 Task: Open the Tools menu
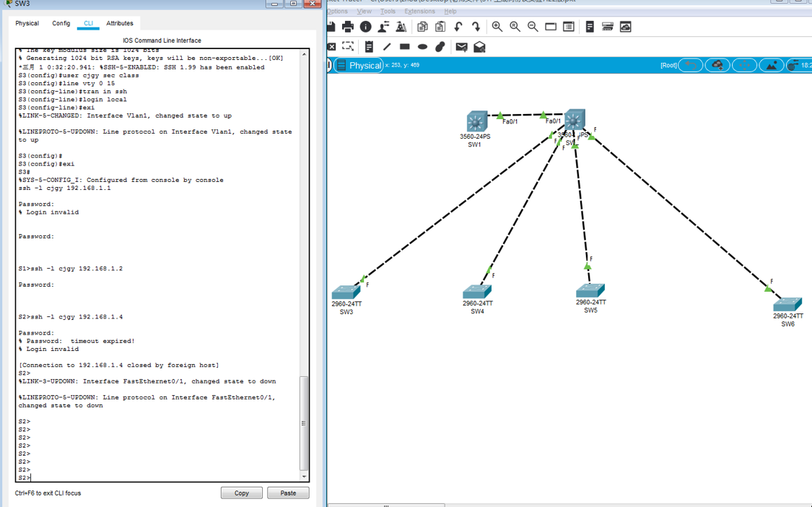click(x=388, y=12)
